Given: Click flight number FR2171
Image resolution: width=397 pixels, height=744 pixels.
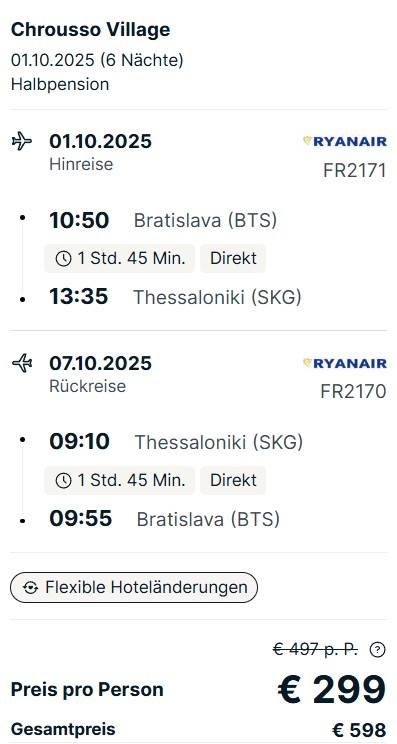Looking at the screenshot, I should click(x=355, y=170).
